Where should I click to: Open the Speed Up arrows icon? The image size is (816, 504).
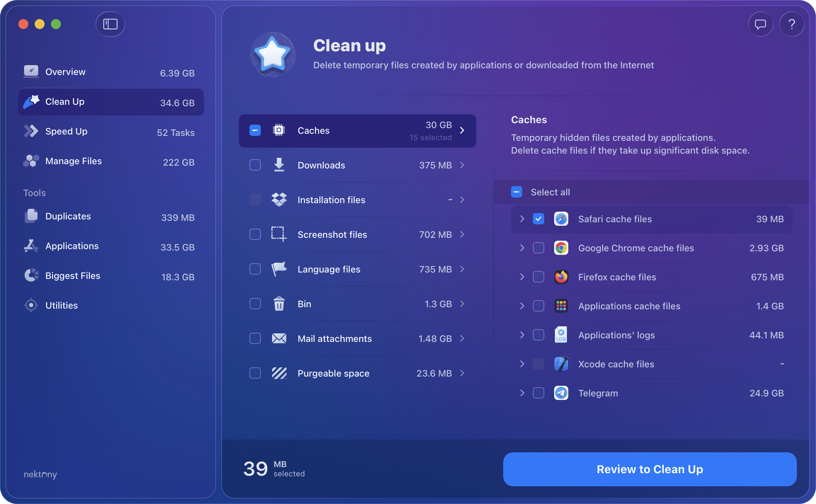point(31,131)
